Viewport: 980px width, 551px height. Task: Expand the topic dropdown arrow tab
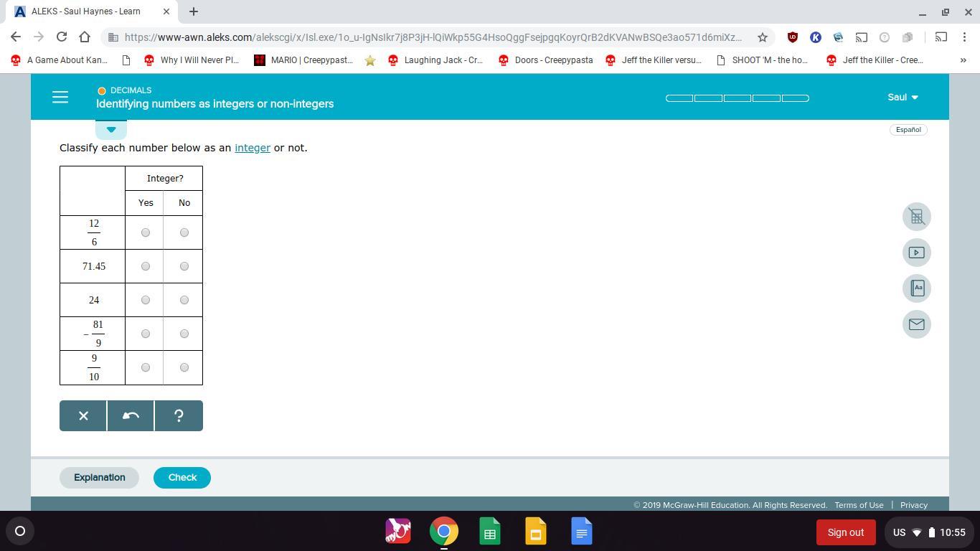pyautogui.click(x=111, y=130)
